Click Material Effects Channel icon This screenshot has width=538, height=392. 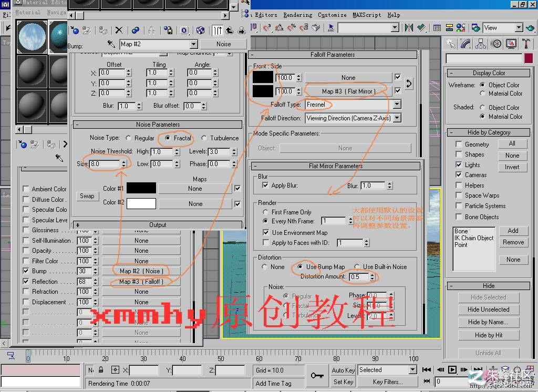coord(184,30)
